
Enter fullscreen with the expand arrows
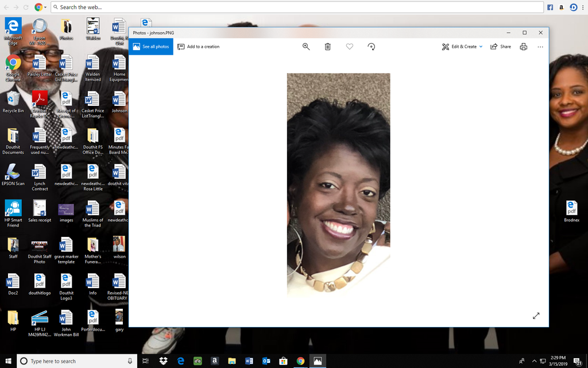536,316
